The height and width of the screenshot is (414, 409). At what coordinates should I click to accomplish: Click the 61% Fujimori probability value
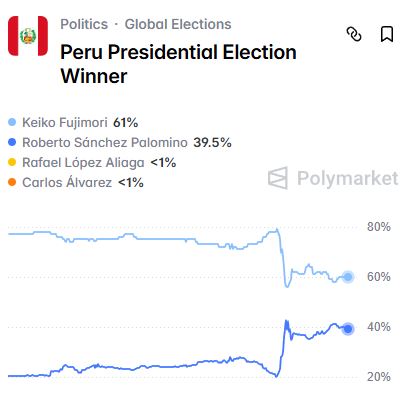[x=126, y=122]
